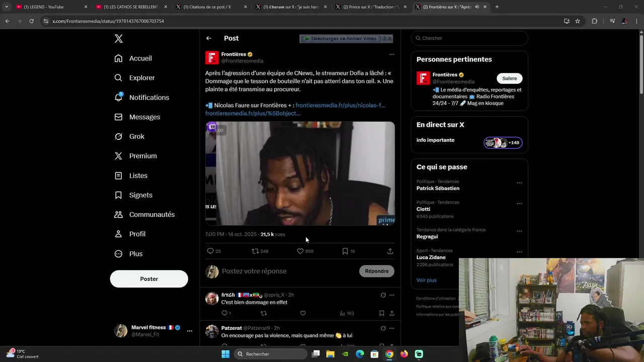Bookmark the spris_X reply
The height and width of the screenshot is (362, 644).
coord(382,313)
